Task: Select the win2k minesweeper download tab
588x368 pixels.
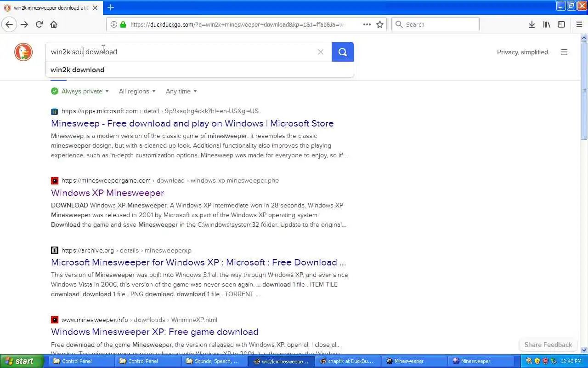Action: coord(51,8)
